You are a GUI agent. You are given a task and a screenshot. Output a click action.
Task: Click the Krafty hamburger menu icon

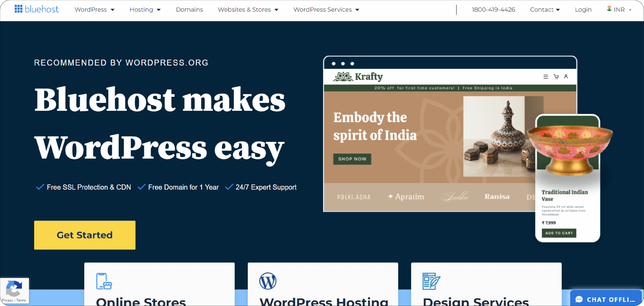pos(546,77)
